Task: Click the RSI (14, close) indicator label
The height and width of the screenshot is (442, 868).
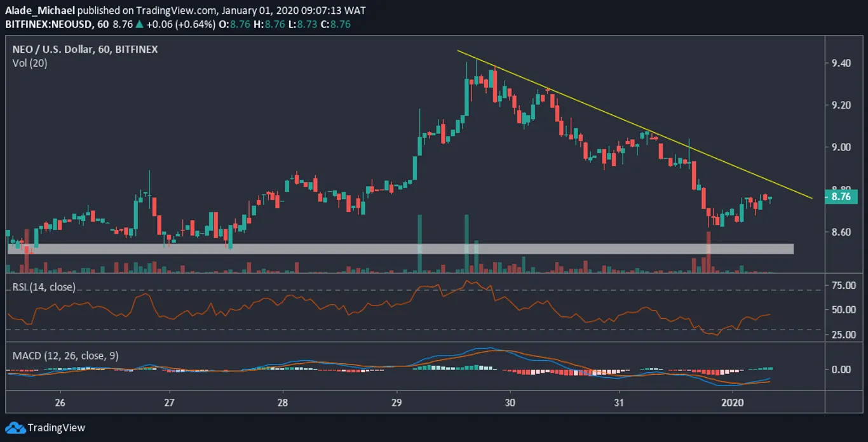Action: click(44, 287)
